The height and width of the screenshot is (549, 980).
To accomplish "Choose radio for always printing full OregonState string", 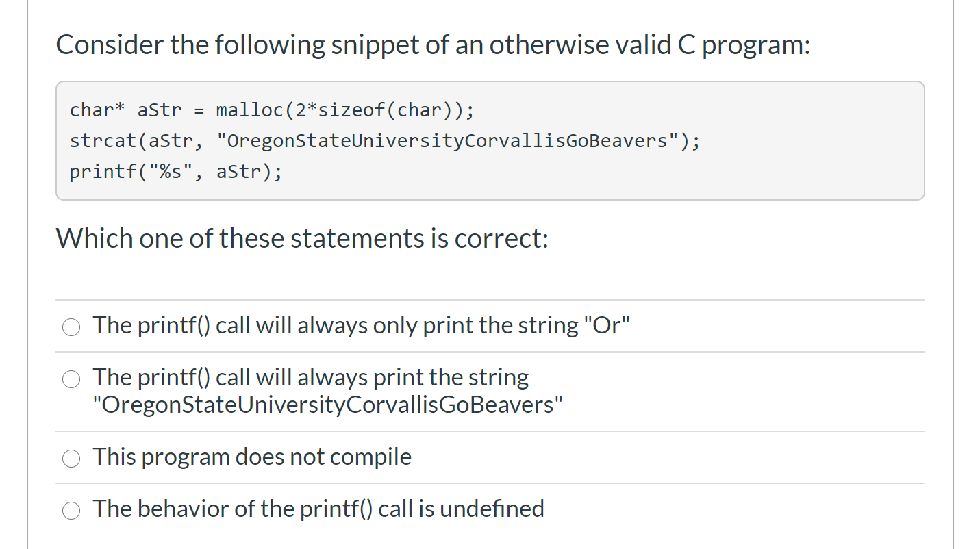I will pos(72,379).
